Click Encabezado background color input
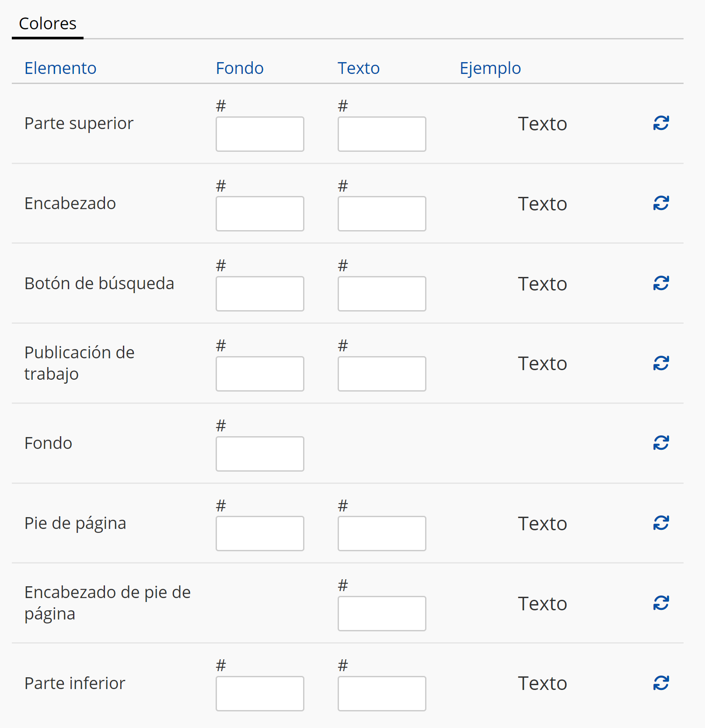The image size is (705, 728). (x=260, y=214)
